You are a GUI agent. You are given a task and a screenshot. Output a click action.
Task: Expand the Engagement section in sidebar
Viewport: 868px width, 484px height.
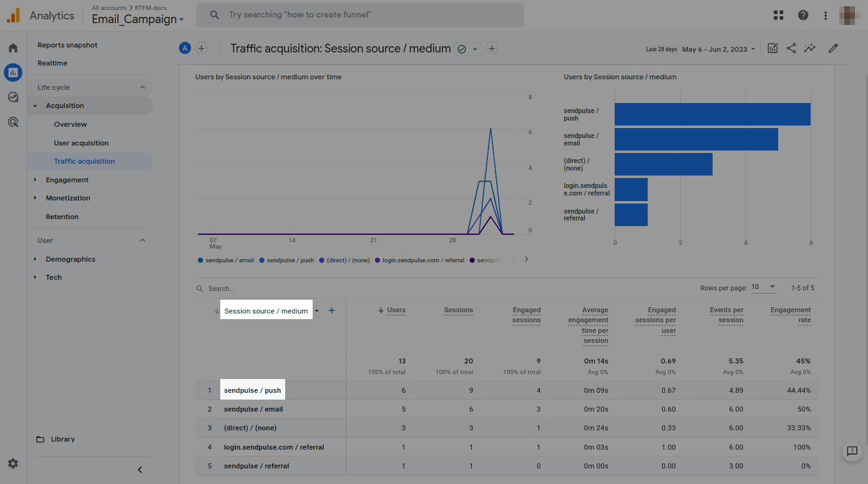(x=67, y=180)
